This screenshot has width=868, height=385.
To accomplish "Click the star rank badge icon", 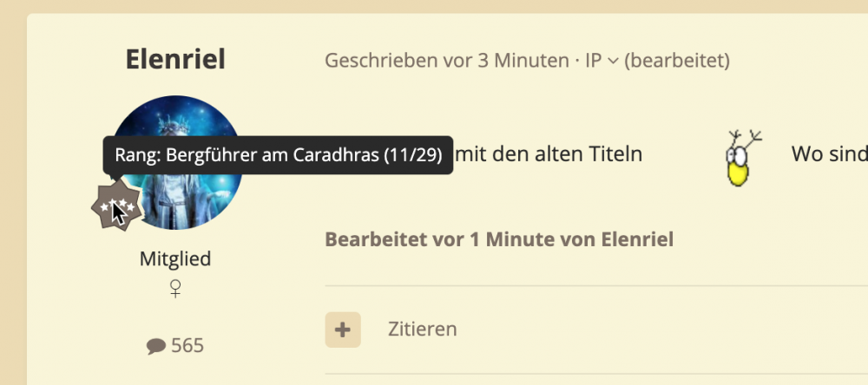I will (115, 207).
